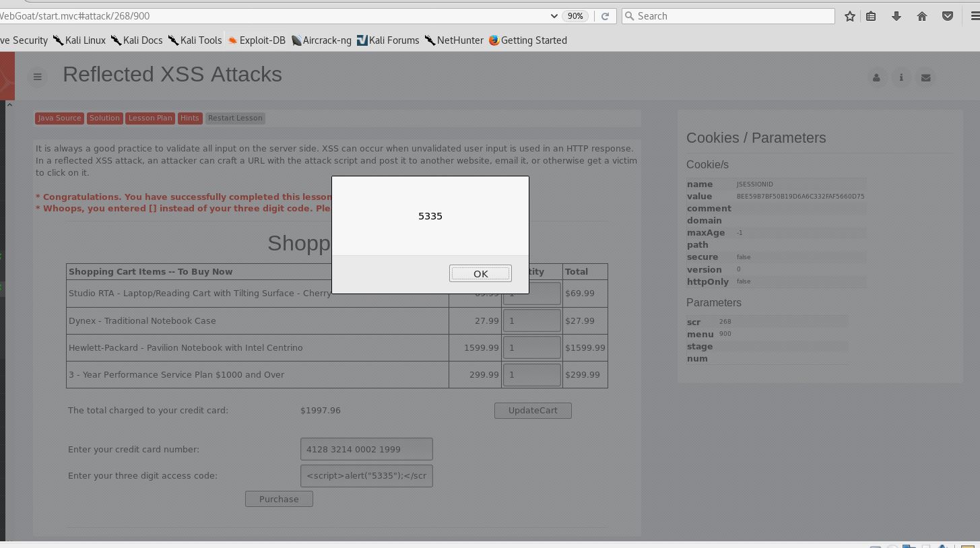
Task: Open the Aircrack-ng bookmark
Action: (321, 40)
